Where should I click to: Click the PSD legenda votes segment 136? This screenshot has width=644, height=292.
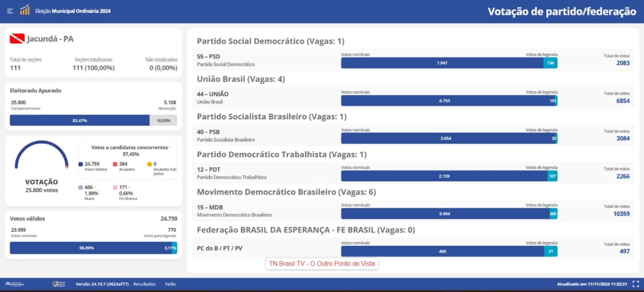pyautogui.click(x=550, y=63)
